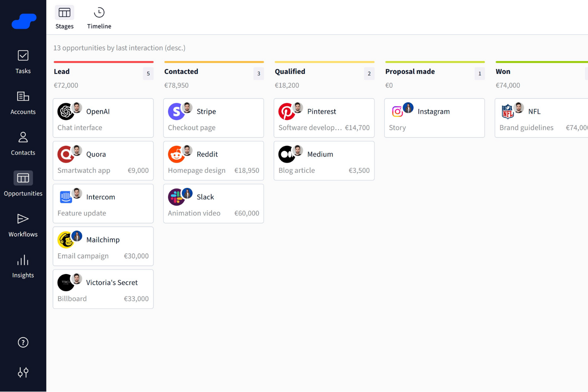Click the Slack logo on the Animation video card

coord(177,197)
